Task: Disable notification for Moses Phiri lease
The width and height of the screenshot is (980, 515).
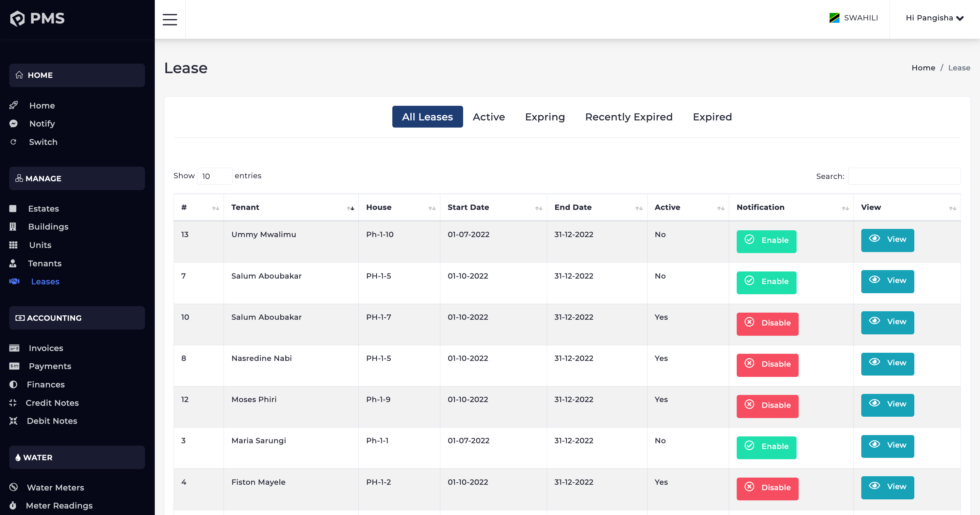Action: pyautogui.click(x=767, y=405)
